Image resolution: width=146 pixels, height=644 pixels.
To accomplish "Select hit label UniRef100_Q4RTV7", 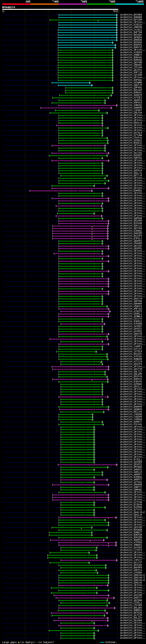I will point(131,598).
